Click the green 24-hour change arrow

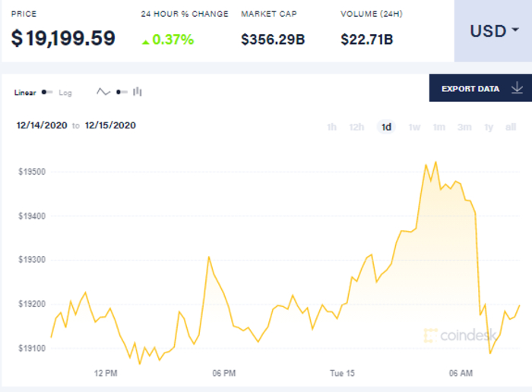(x=145, y=40)
